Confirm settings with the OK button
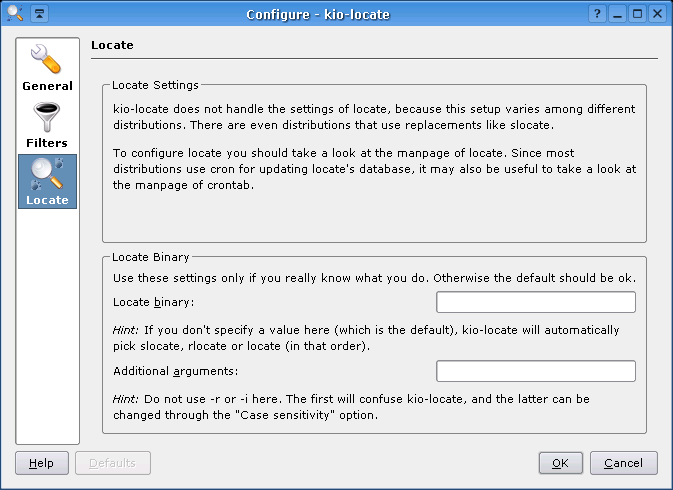The width and height of the screenshot is (673, 490). tap(560, 463)
